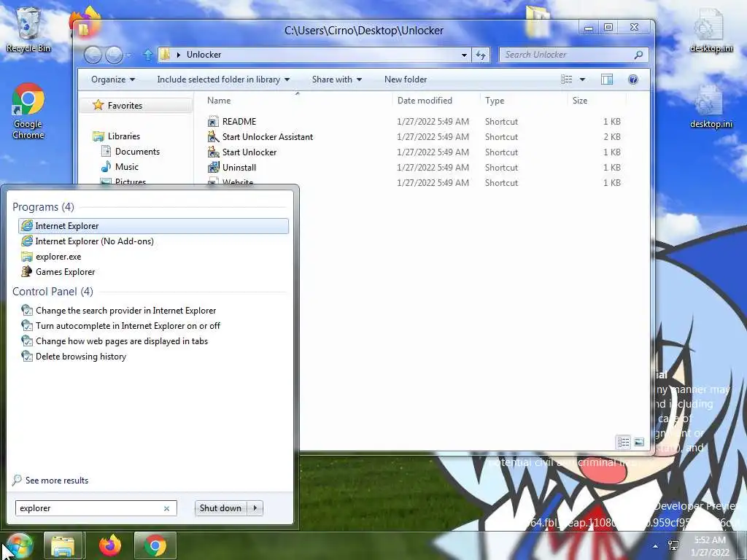Open Google Chrome desktop shortcut
This screenshot has height=560, width=747.
[28, 111]
